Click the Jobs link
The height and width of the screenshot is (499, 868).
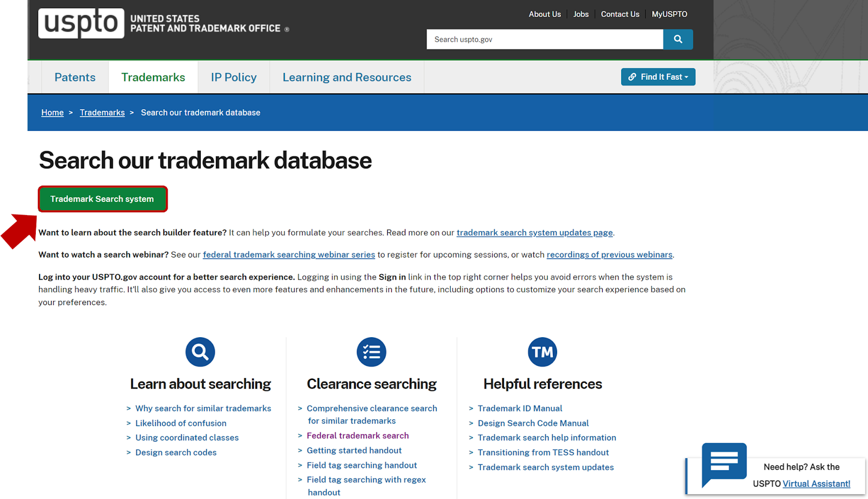click(x=581, y=14)
